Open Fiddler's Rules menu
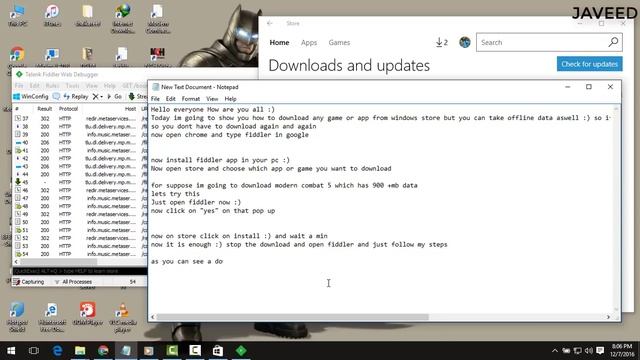 pos(52,86)
